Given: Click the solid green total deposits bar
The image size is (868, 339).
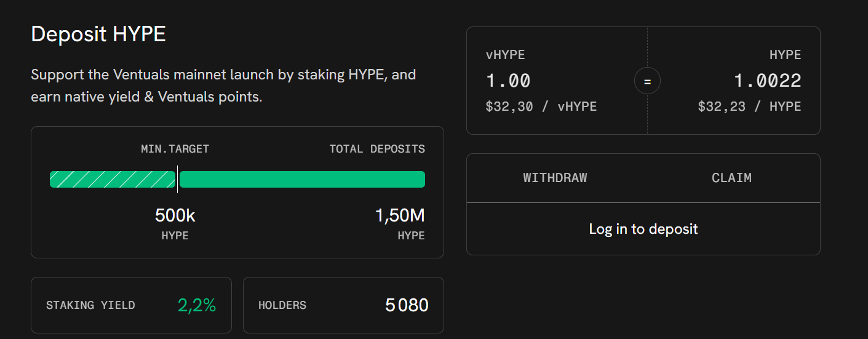Looking at the screenshot, I should point(301,179).
